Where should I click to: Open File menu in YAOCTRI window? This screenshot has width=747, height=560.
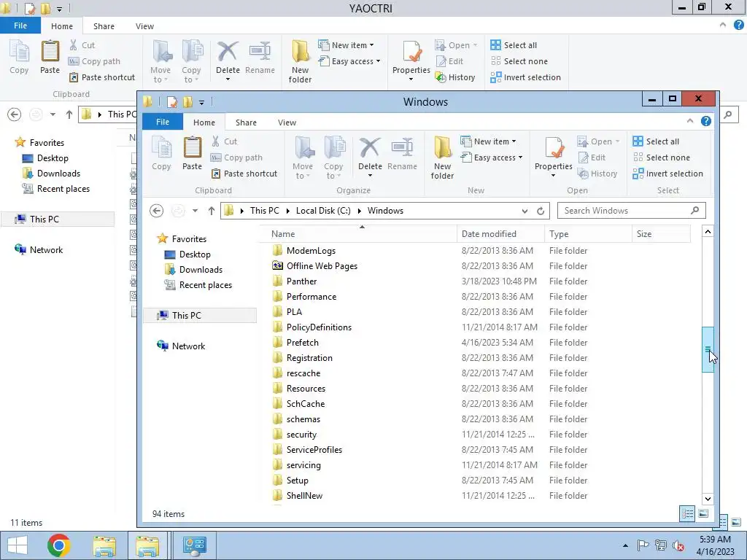pos(20,26)
